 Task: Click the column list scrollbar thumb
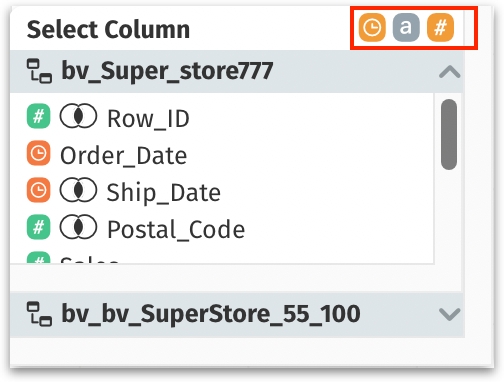click(x=449, y=134)
